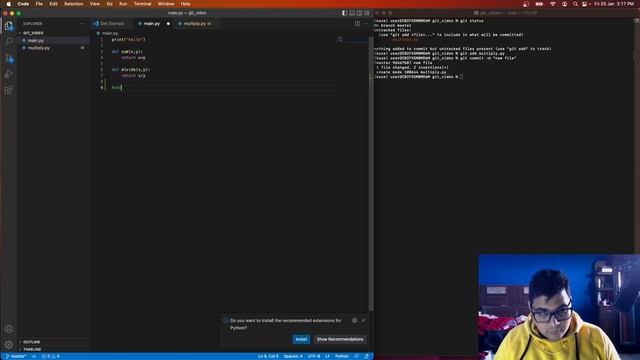Open the Manage gear in the activity bar
The image size is (640, 360).
point(9,344)
